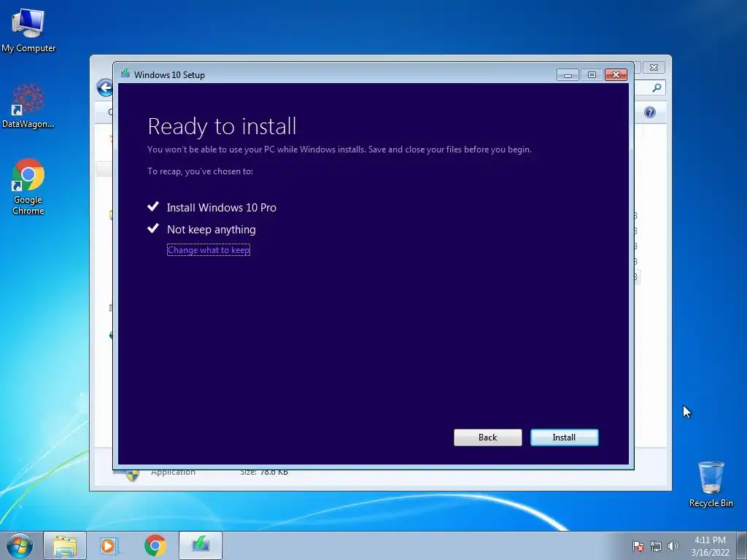Go back with the Back button

[x=487, y=437]
